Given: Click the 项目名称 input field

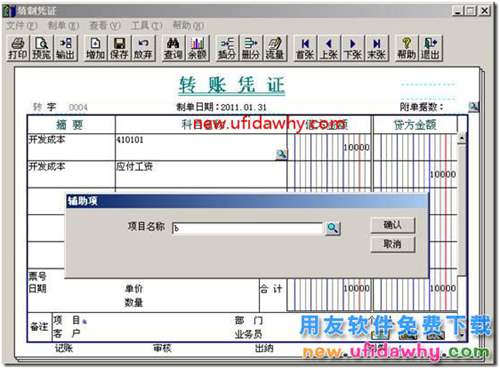Looking at the screenshot, I should [x=247, y=229].
